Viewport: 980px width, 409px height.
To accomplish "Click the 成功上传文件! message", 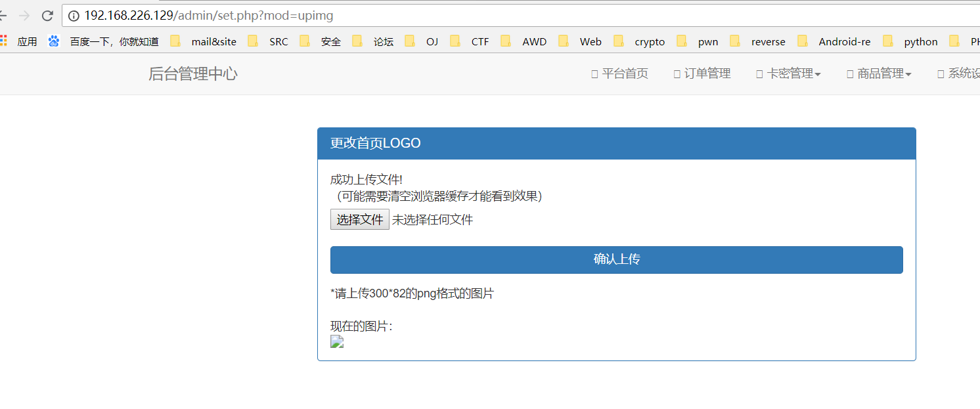I will click(x=367, y=180).
